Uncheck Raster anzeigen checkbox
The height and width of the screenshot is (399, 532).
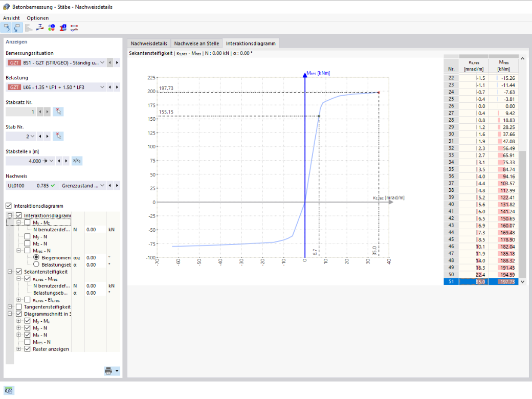point(28,349)
